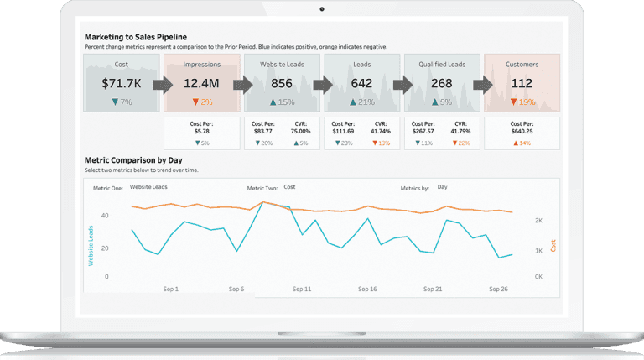This screenshot has height=360, width=644.
Task: Click the 11% cost-per decrease indicator
Action: [x=423, y=143]
